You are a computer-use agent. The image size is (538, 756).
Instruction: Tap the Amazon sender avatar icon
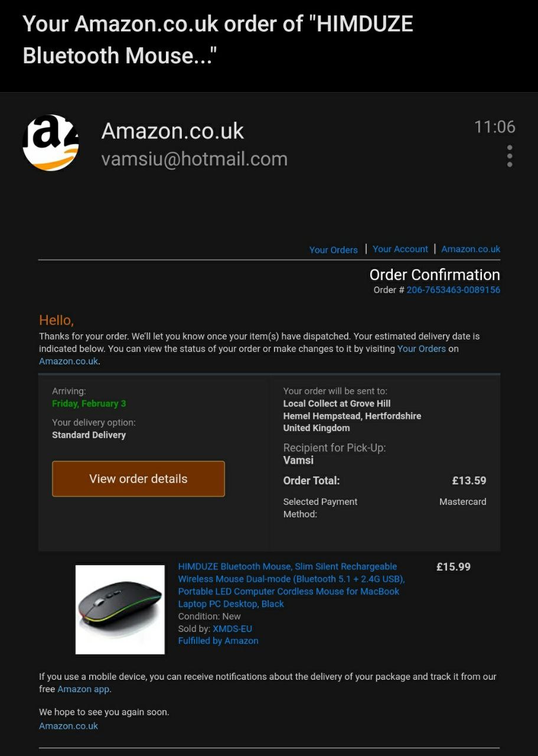[51, 143]
